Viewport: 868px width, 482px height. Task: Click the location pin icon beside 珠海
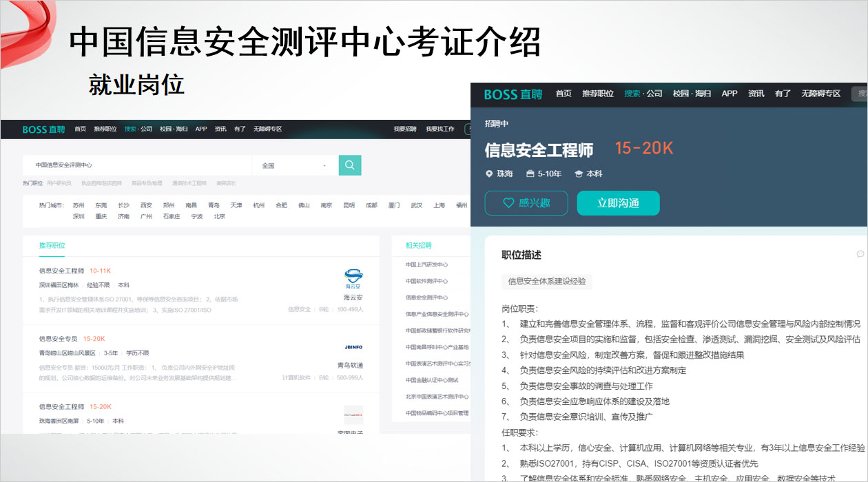(x=489, y=174)
